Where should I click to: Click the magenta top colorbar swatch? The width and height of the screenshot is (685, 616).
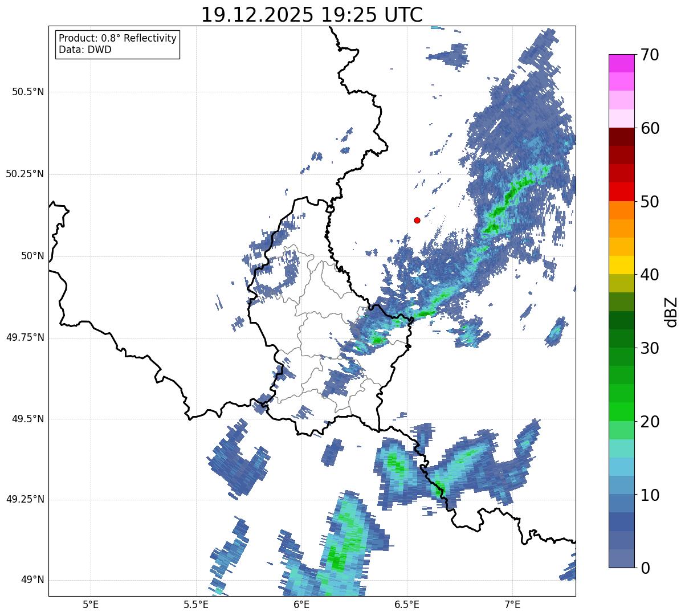[622, 63]
